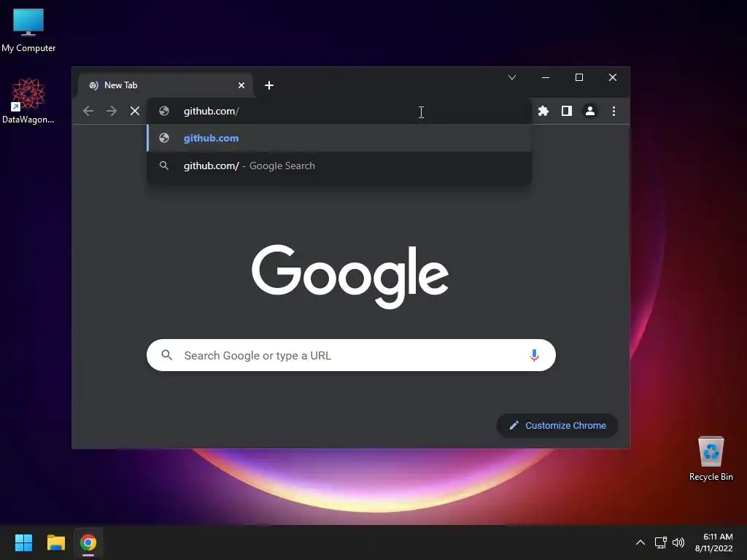Click the Chrome back arrow
Screen dimensions: 747x560
pos(88,111)
